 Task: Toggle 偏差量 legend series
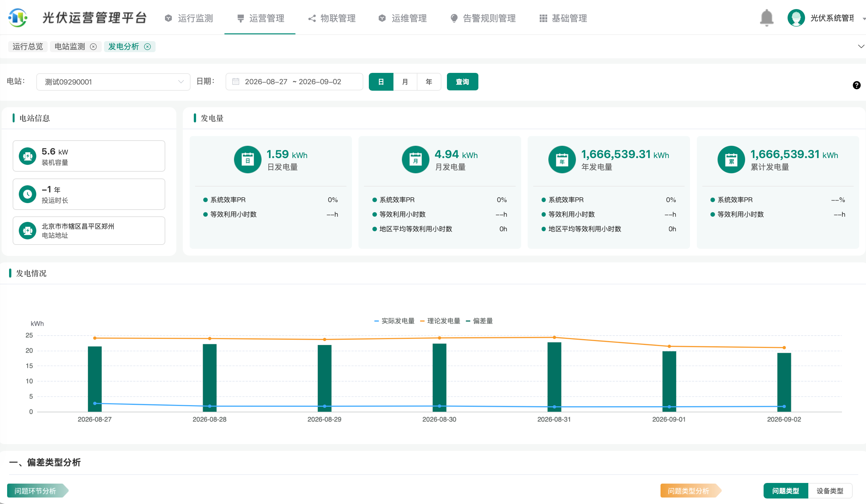pyautogui.click(x=479, y=321)
